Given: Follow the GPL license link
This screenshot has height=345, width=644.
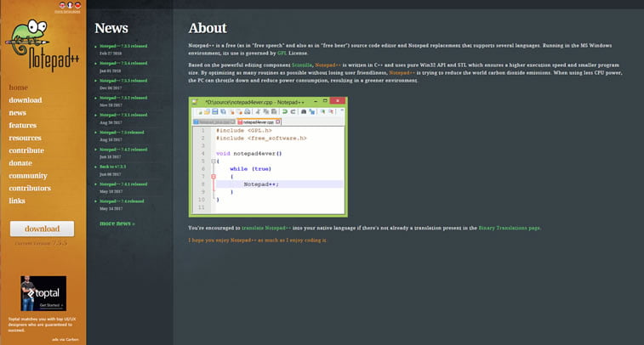Looking at the screenshot, I should point(282,53).
